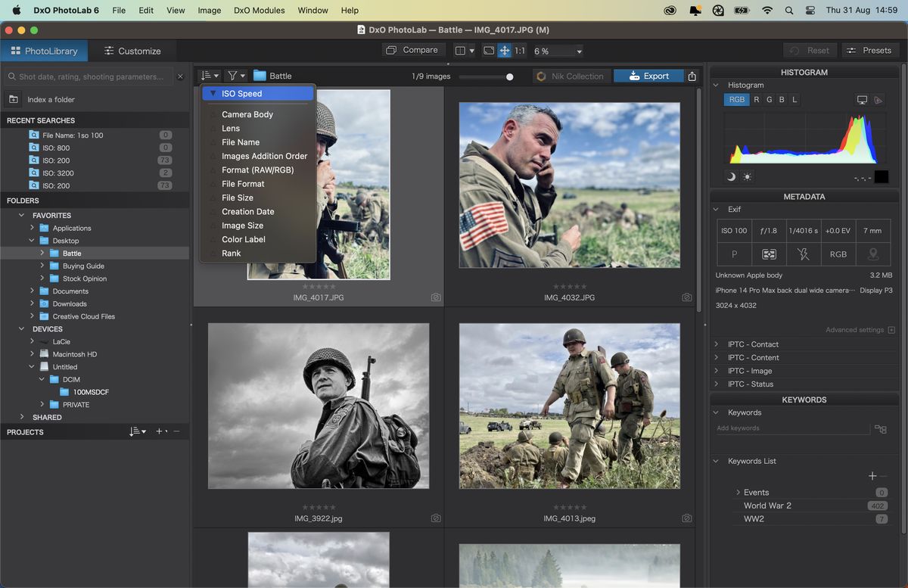
Task: Click the camera icon under IMG_3922.jpg
Action: tap(435, 518)
